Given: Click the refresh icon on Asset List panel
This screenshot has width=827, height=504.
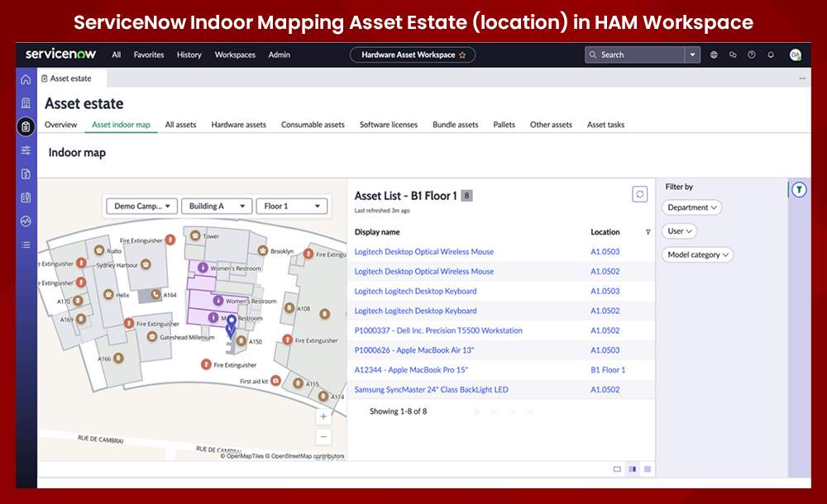Looking at the screenshot, I should pyautogui.click(x=640, y=193).
